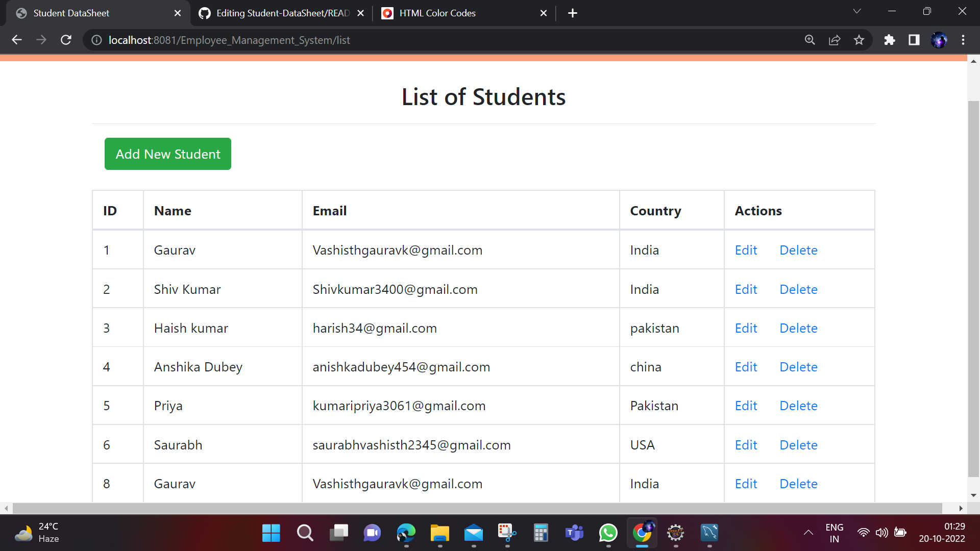The height and width of the screenshot is (551, 980).
Task: Expand hidden system tray icons
Action: [808, 533]
